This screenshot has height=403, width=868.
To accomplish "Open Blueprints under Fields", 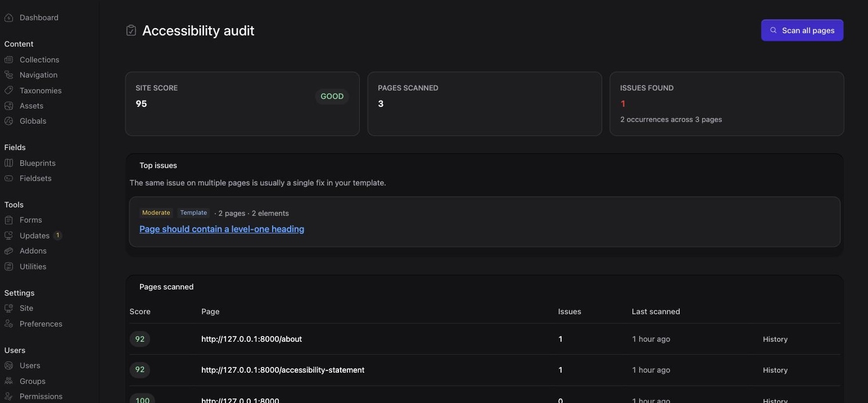I will point(38,163).
